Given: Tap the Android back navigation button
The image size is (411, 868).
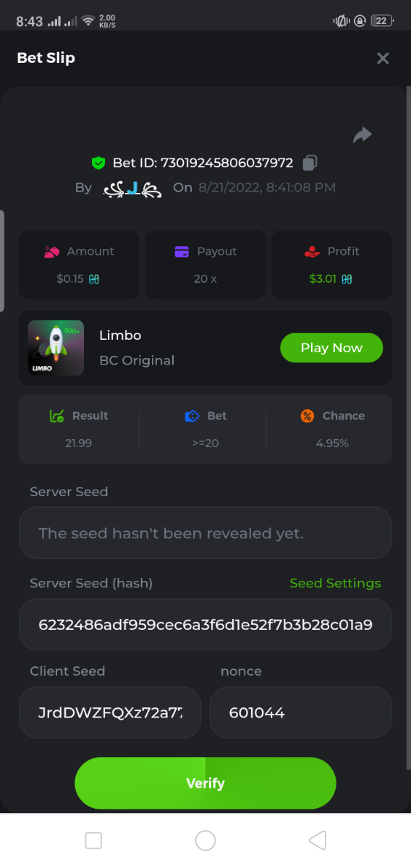Looking at the screenshot, I should click(x=317, y=840).
